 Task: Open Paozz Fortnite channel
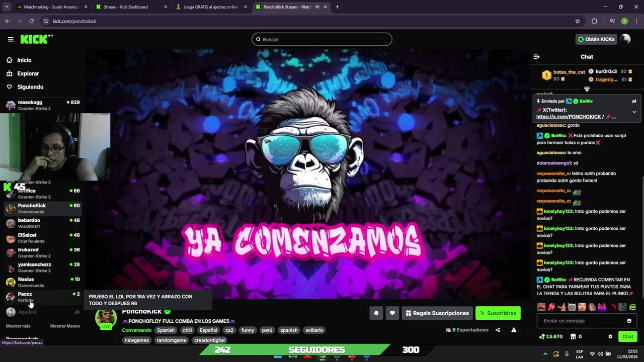pyautogui.click(x=42, y=297)
